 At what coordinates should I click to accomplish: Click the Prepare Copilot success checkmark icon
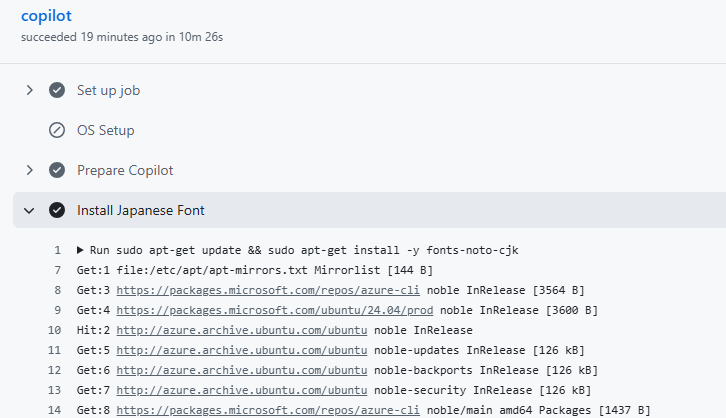click(57, 170)
